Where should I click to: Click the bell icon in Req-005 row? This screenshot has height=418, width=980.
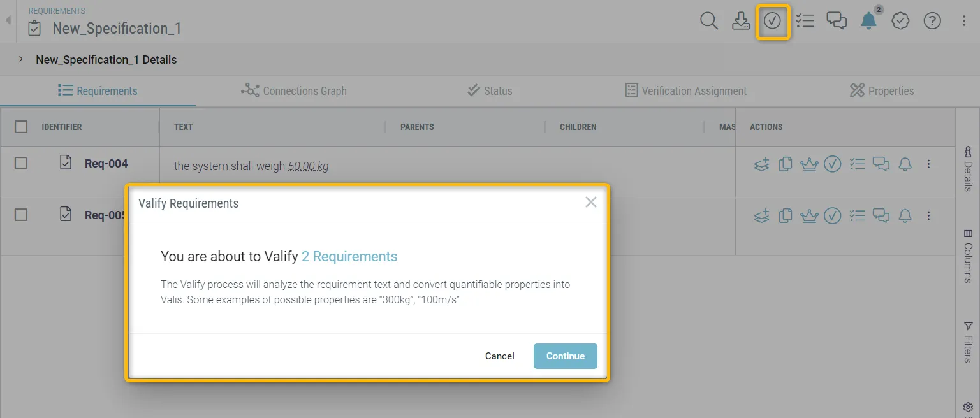(x=905, y=215)
